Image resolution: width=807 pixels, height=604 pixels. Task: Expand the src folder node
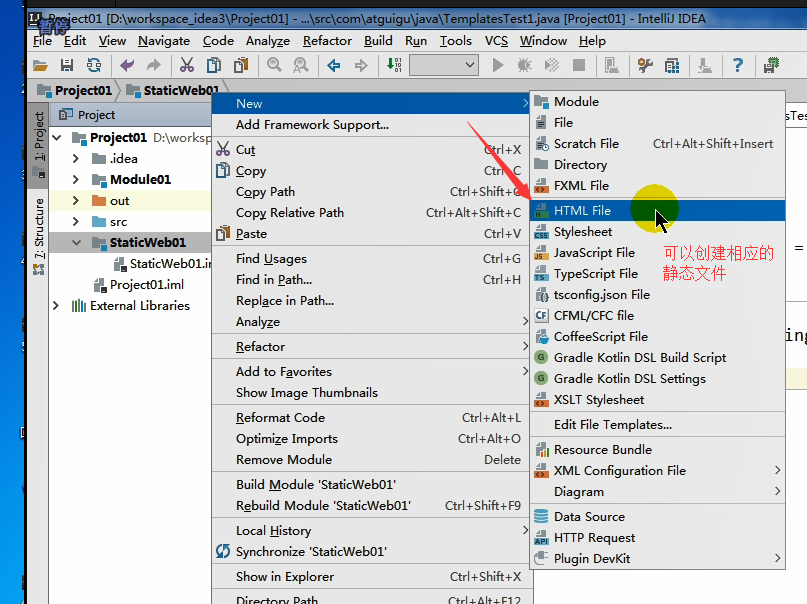pos(76,222)
